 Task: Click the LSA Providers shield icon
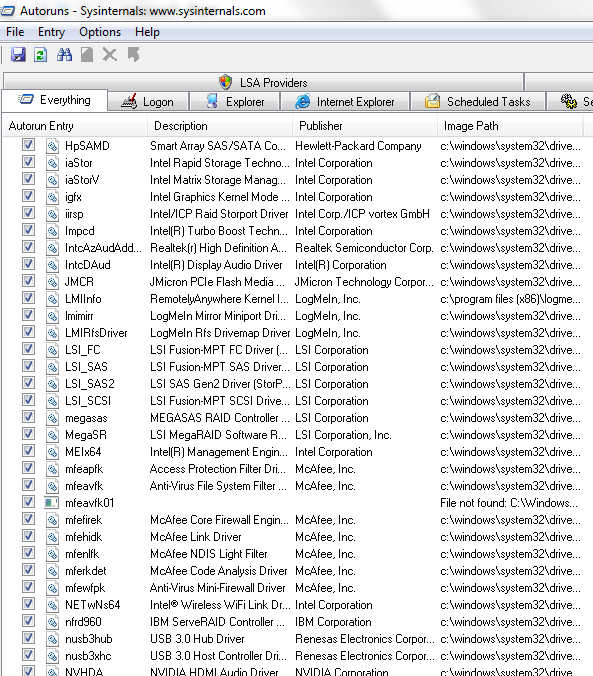pyautogui.click(x=226, y=82)
